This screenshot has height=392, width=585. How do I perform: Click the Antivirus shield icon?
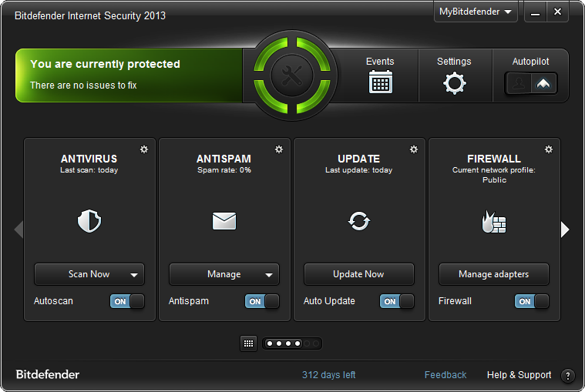pyautogui.click(x=89, y=222)
